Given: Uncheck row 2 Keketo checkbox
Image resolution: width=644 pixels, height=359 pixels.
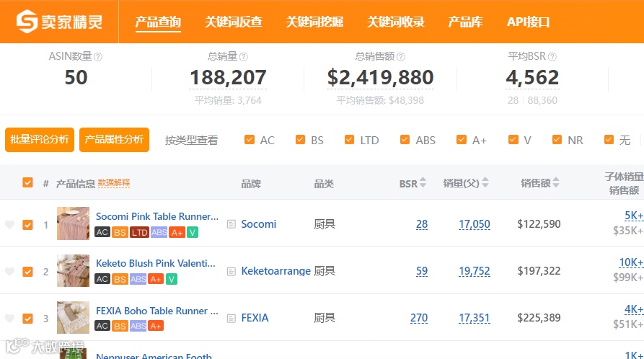Looking at the screenshot, I should click(27, 272).
